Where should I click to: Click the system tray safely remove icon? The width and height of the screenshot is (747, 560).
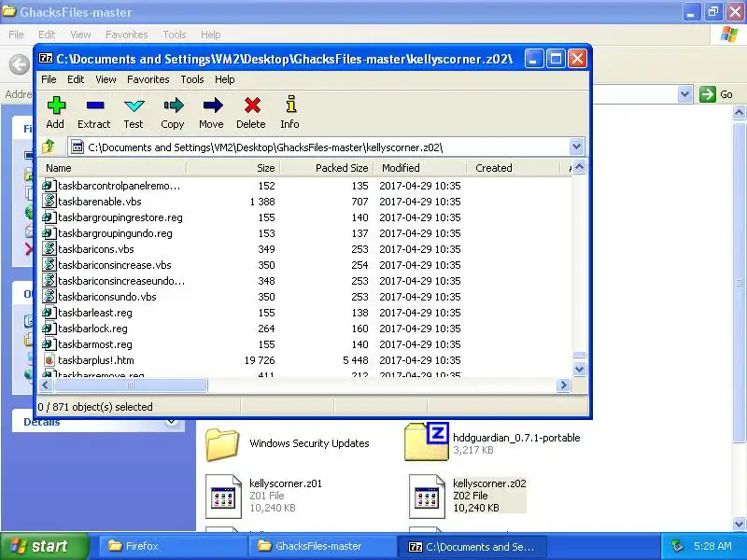677,546
